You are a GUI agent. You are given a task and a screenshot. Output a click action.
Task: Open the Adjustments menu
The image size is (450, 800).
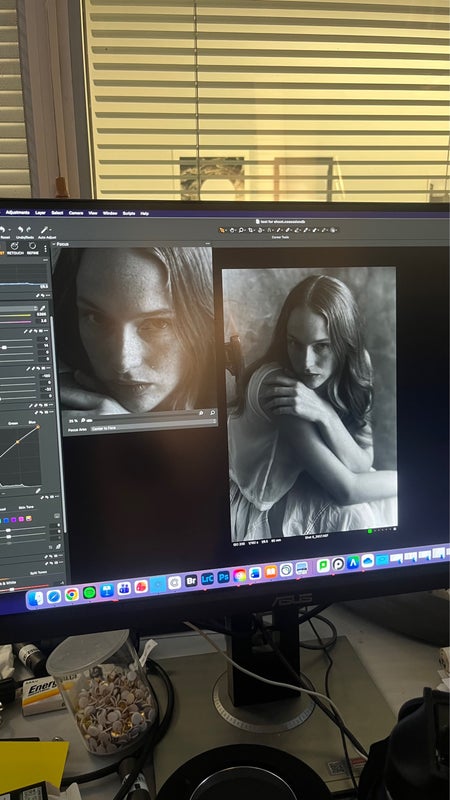pos(17,212)
